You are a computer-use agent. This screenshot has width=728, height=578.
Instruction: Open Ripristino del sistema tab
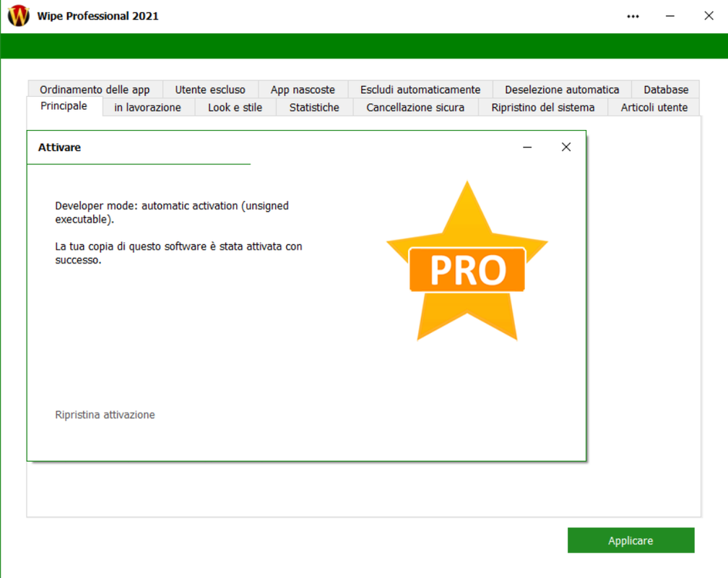[x=543, y=108]
